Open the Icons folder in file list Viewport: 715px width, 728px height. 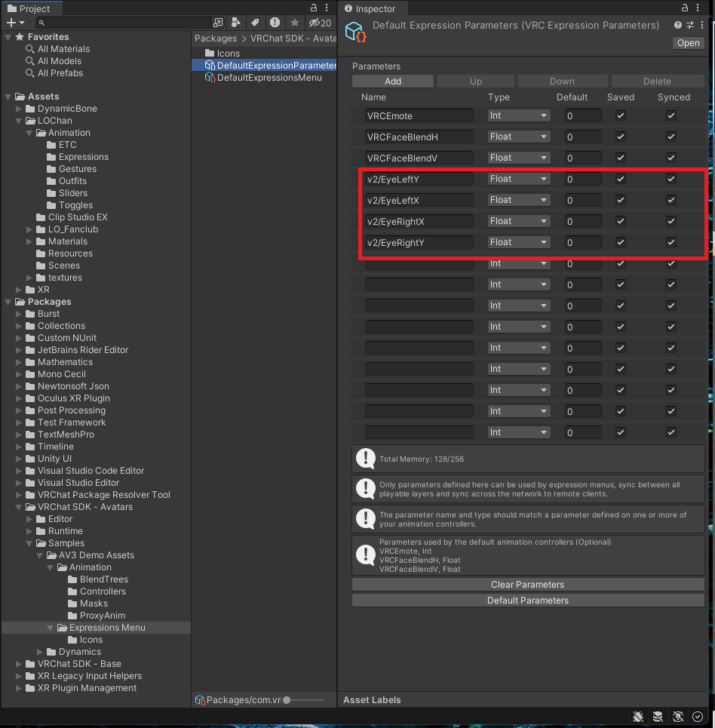pyautogui.click(x=222, y=54)
